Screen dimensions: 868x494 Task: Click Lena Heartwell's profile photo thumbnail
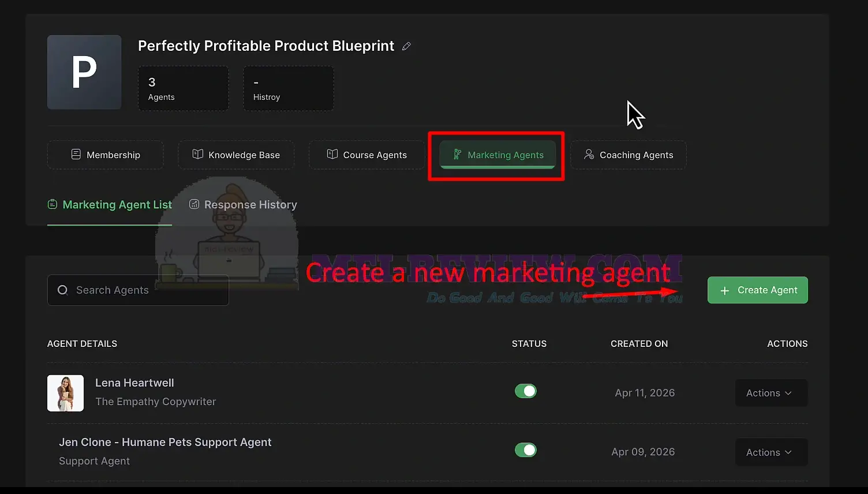click(x=65, y=393)
